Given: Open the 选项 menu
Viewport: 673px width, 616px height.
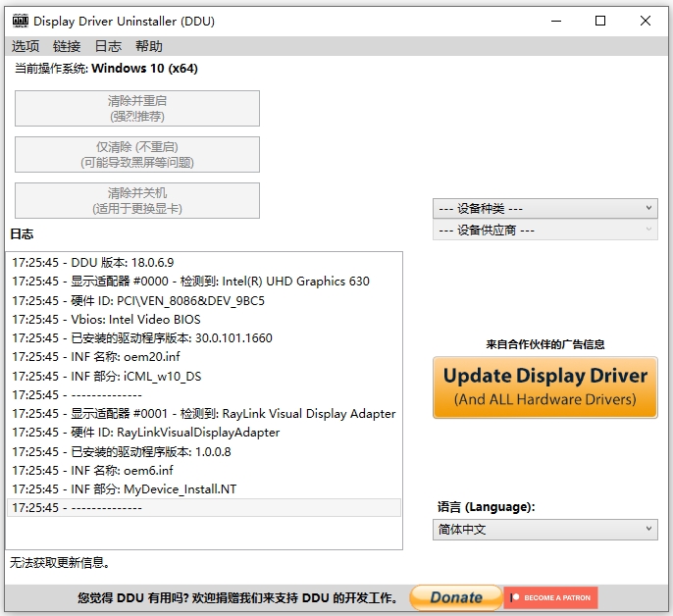Looking at the screenshot, I should [x=26, y=46].
